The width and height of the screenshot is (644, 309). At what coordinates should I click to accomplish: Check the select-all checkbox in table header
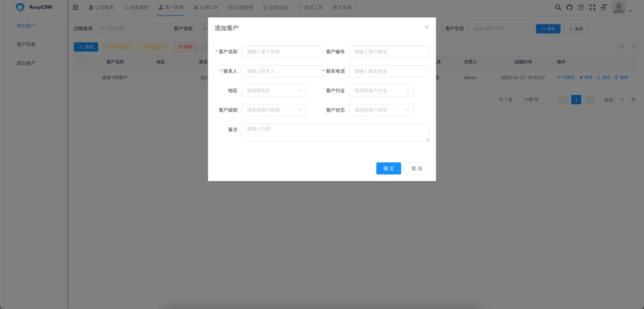coord(83,61)
